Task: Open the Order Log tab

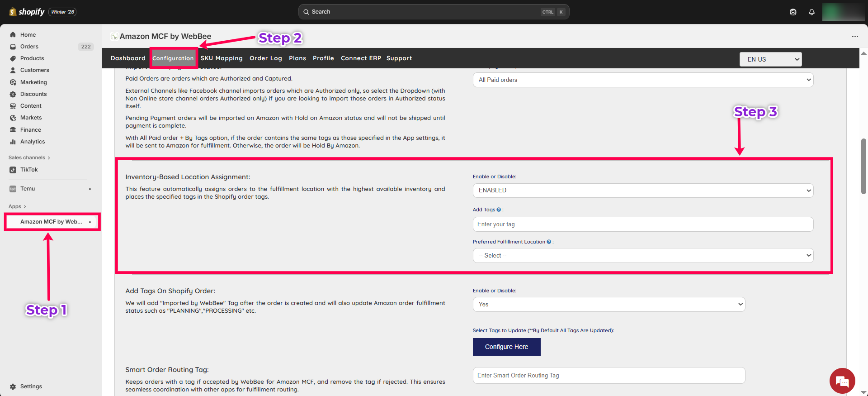Action: click(265, 58)
